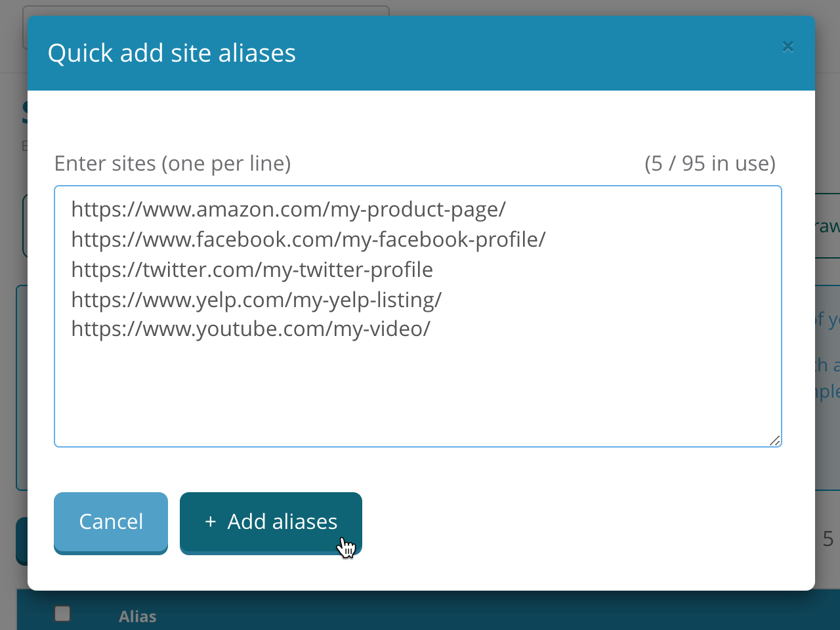Click the facebook.com profile URL text
840x630 pixels.
[x=308, y=239]
